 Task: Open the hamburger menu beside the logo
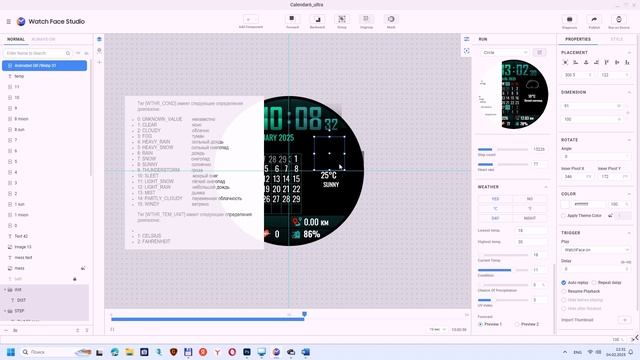(x=9, y=22)
